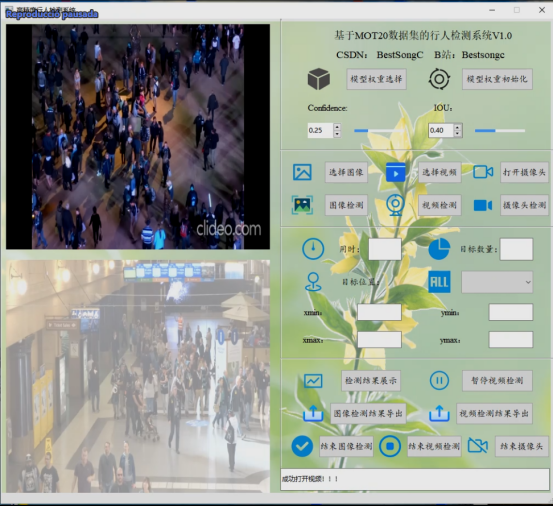This screenshot has width=554, height=507.
Task: Click the Confidence value field 0.25
Action: click(x=320, y=130)
